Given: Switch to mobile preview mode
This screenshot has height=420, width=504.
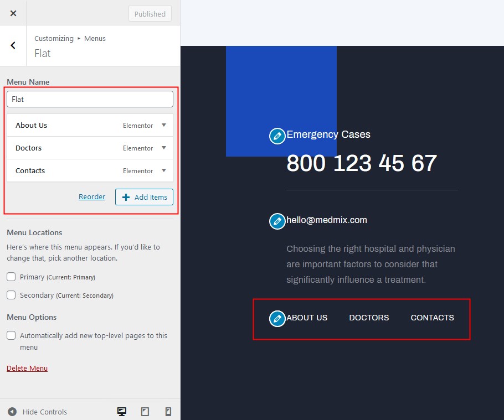Looking at the screenshot, I should click(168, 411).
